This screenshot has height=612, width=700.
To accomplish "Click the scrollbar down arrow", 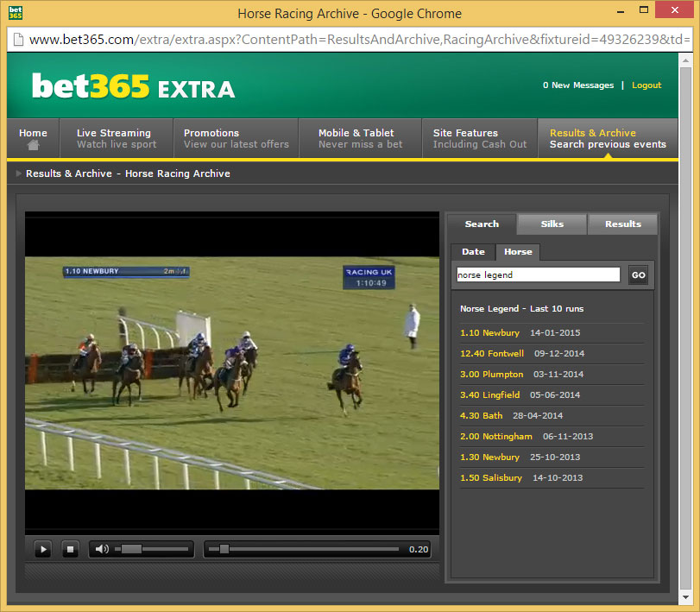I will click(685, 597).
